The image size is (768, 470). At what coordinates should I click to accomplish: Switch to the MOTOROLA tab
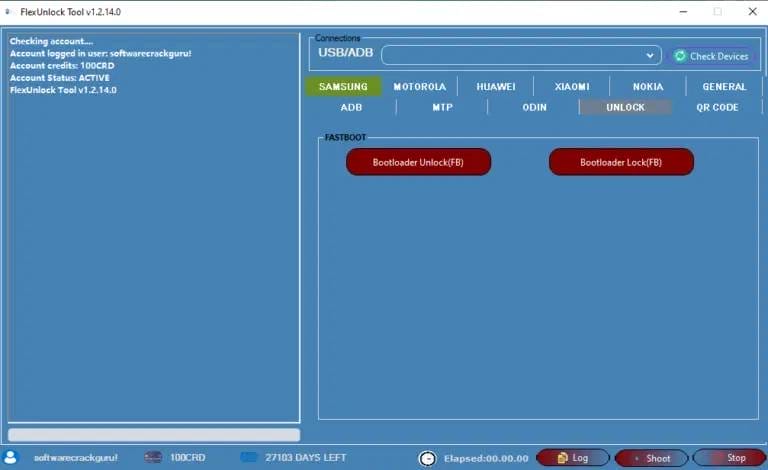[x=419, y=87]
